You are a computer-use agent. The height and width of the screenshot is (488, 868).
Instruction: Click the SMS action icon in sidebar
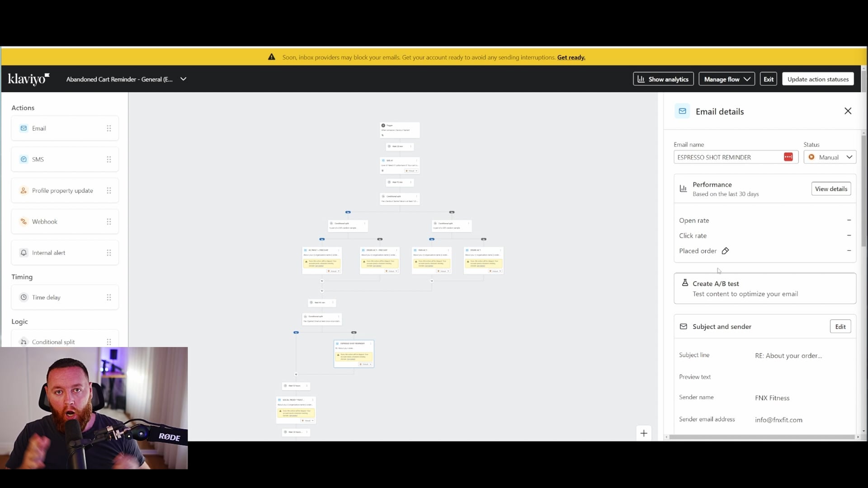click(x=23, y=159)
